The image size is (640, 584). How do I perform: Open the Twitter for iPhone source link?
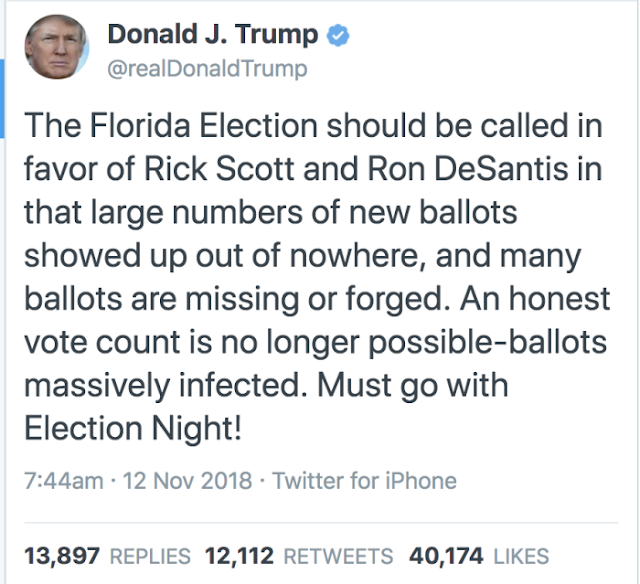tap(364, 480)
